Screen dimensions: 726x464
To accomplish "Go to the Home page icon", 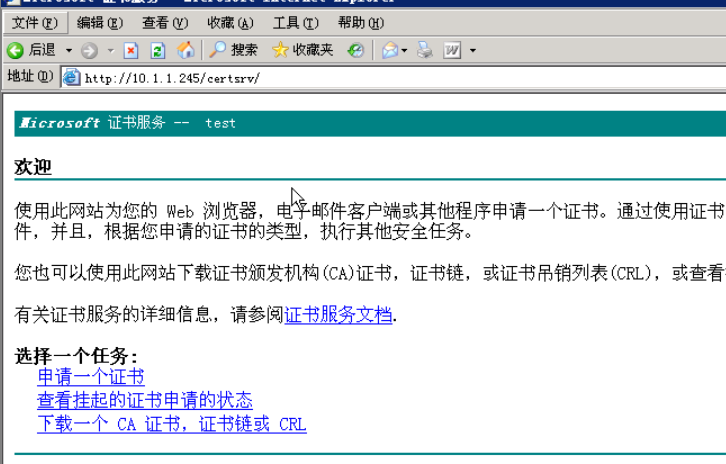I will [x=186, y=50].
